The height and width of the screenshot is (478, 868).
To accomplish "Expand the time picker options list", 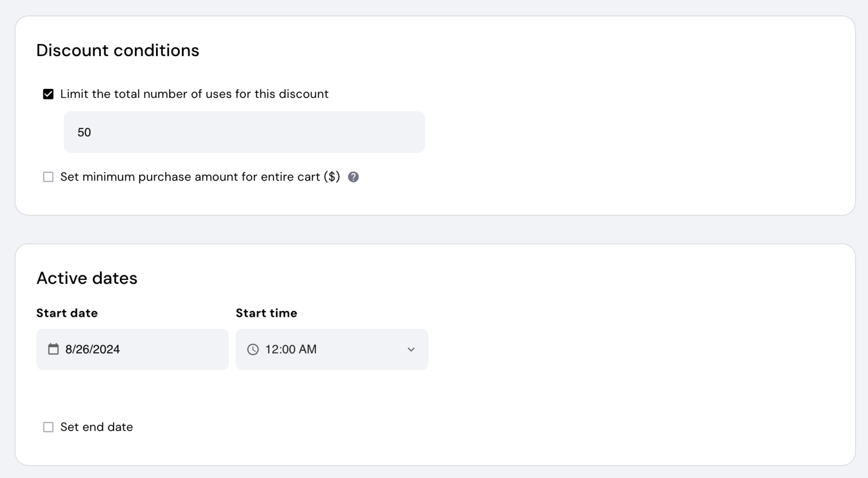I will pos(332,349).
